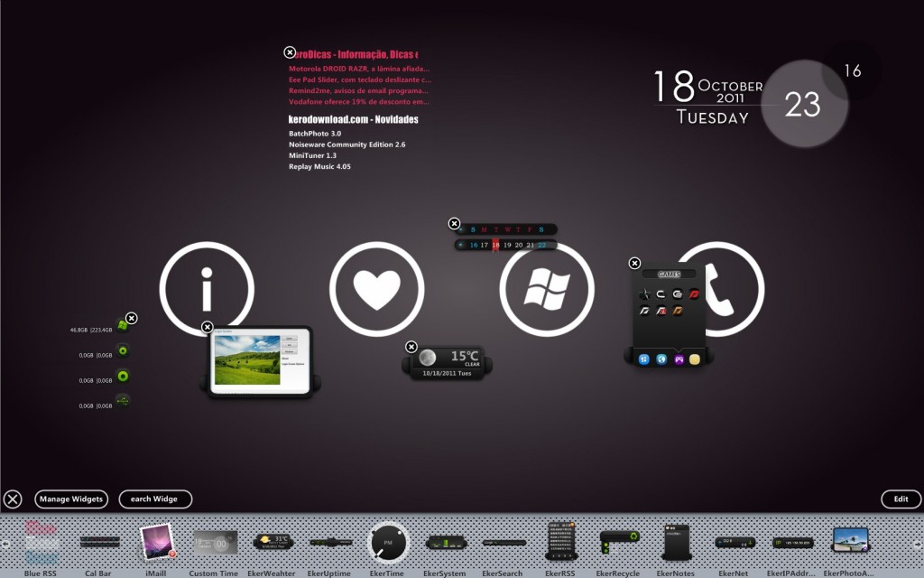Open 'MiniTuner 1.3' feed item

312,155
